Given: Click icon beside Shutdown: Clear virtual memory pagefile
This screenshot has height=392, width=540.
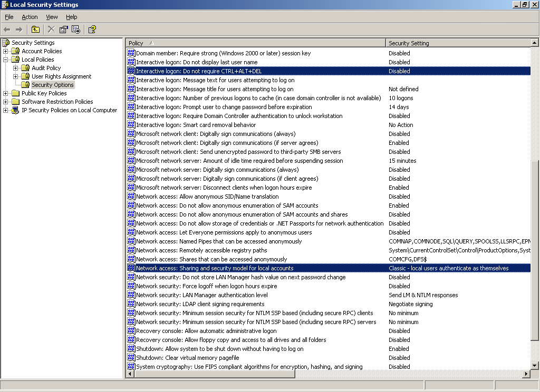Looking at the screenshot, I should click(x=131, y=358).
